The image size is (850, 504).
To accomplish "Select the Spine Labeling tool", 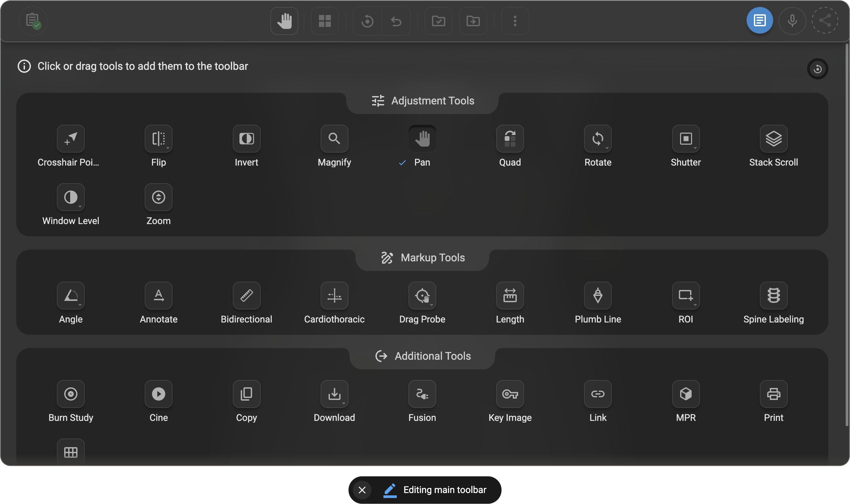I will point(774,296).
